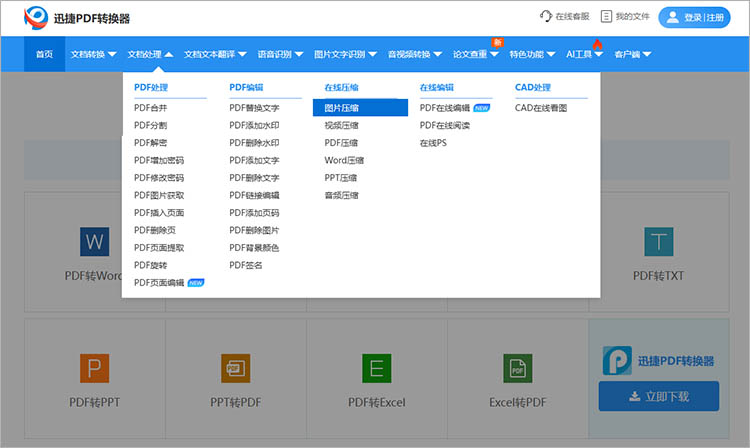The width and height of the screenshot is (750, 448).
Task: Open 在线客服 headset icon
Action: click(x=546, y=16)
